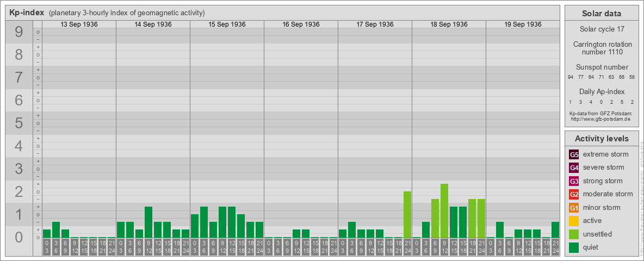644x261 pixels.
Task: Click the 3-6 bar on 13 Sep 1936
Action: pos(56,230)
